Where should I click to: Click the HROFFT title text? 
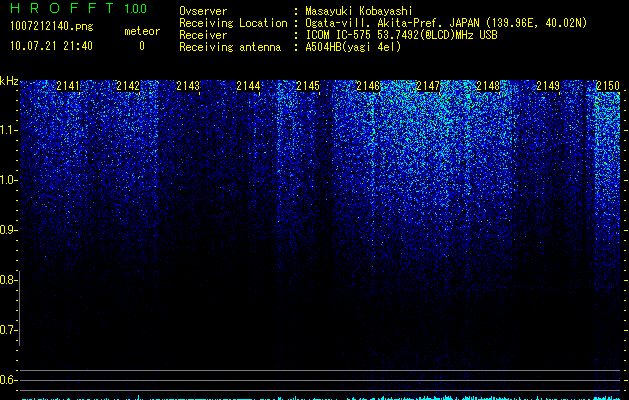pyautogui.click(x=63, y=8)
